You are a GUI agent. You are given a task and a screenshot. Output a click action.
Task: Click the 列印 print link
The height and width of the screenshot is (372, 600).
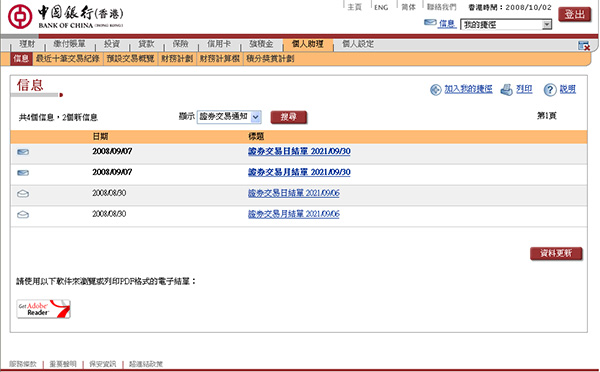point(524,89)
